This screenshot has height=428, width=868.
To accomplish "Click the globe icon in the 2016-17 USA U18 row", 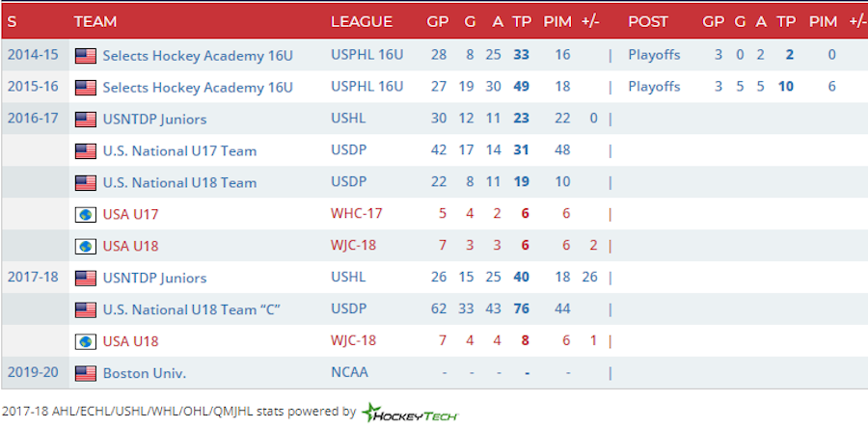I will [x=86, y=246].
